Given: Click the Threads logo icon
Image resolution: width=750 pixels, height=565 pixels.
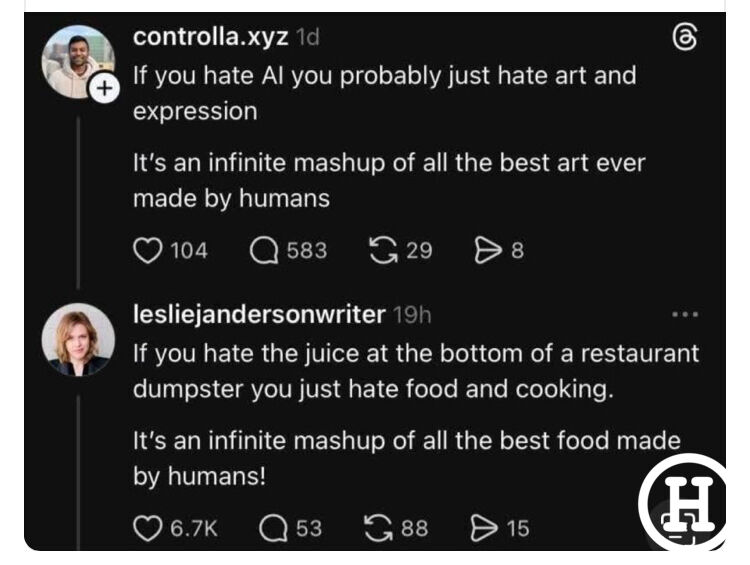Looking at the screenshot, I should pos(683,38).
